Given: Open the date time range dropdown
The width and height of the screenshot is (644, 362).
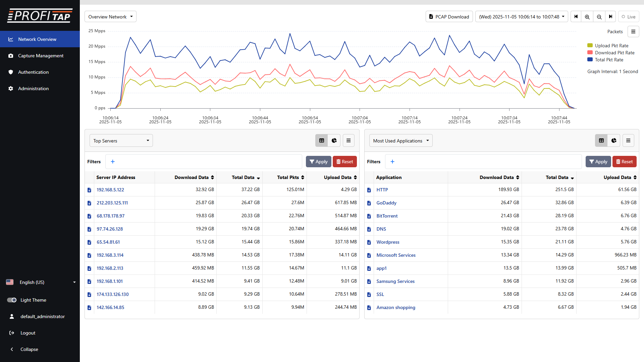Looking at the screenshot, I should pos(522,17).
